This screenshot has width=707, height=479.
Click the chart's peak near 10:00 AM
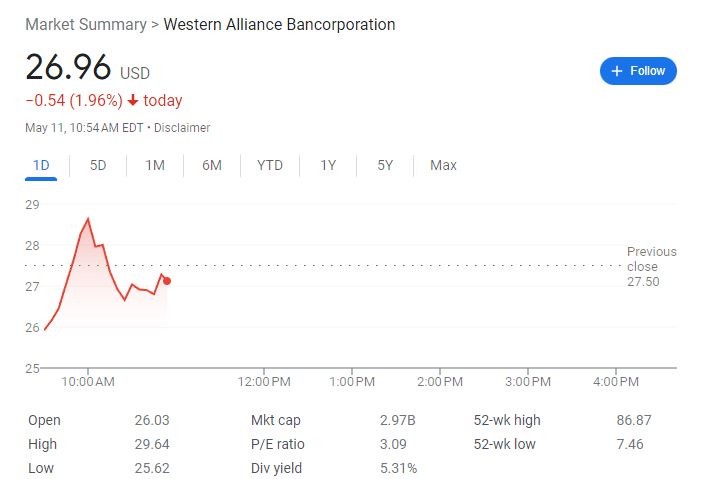pyautogui.click(x=88, y=219)
